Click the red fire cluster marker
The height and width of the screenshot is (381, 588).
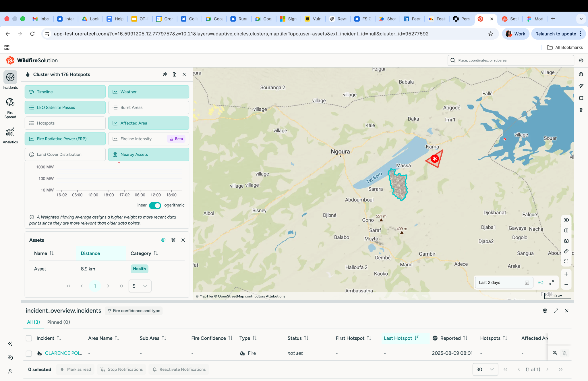[435, 159]
